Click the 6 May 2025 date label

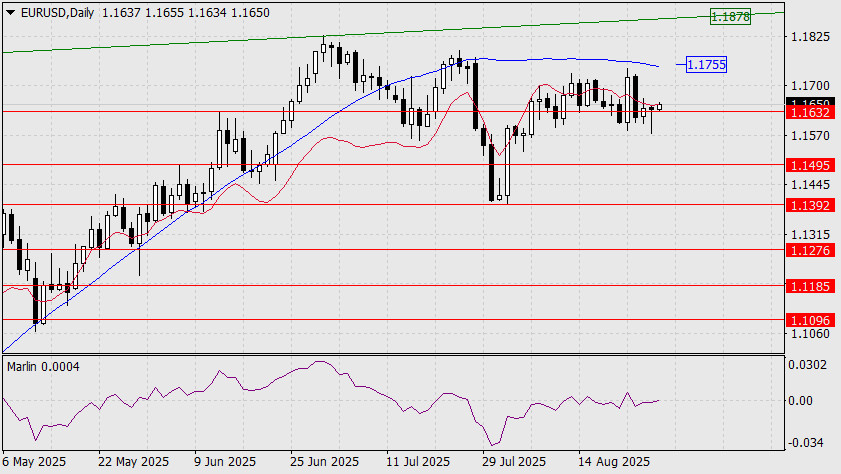click(x=34, y=462)
